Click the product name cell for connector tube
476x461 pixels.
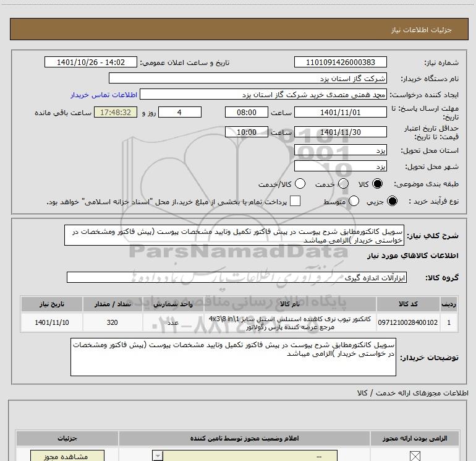coord(290,322)
